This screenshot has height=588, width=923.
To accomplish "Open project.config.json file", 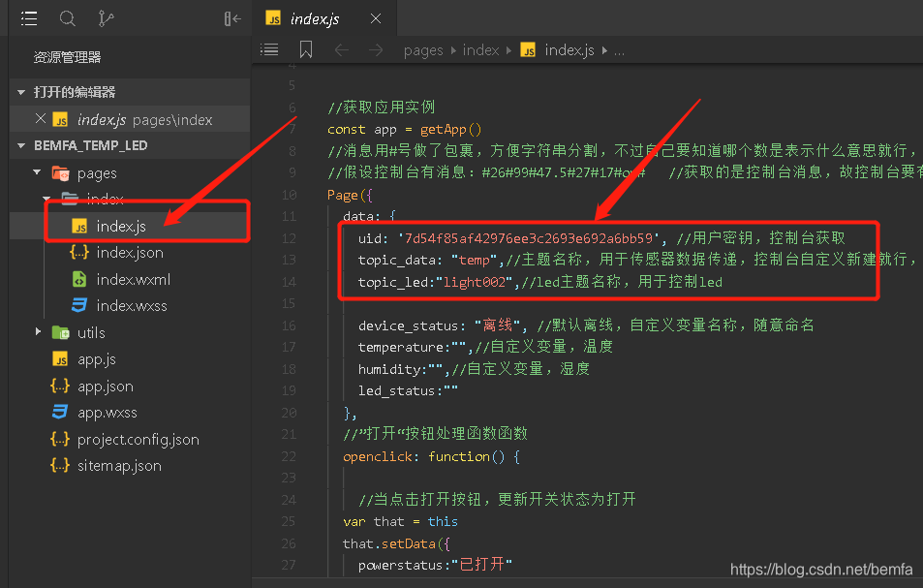I will click(x=138, y=440).
